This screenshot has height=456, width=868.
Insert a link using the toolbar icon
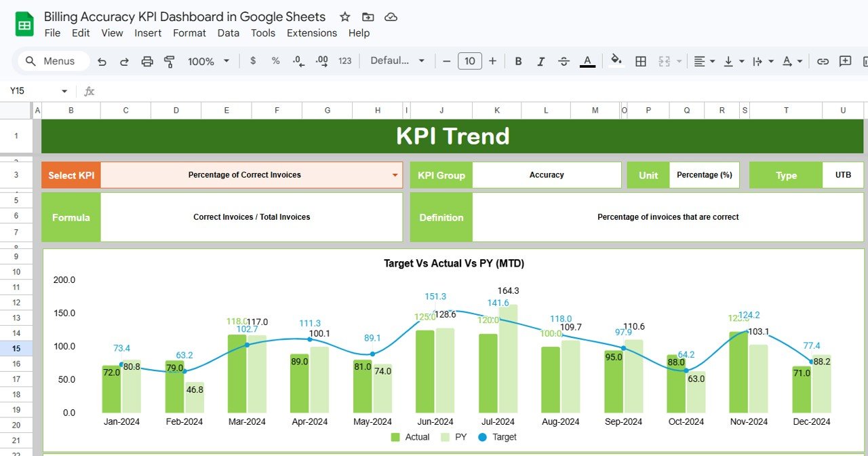pyautogui.click(x=823, y=61)
